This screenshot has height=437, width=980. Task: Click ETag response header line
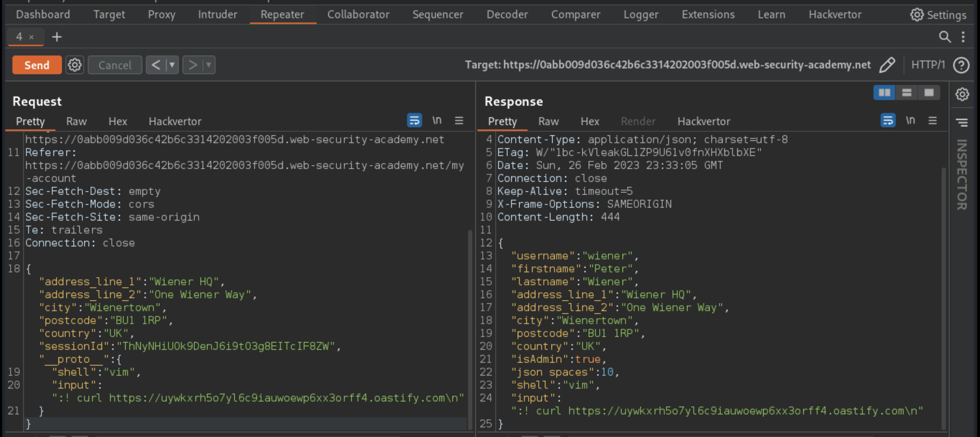pos(629,153)
